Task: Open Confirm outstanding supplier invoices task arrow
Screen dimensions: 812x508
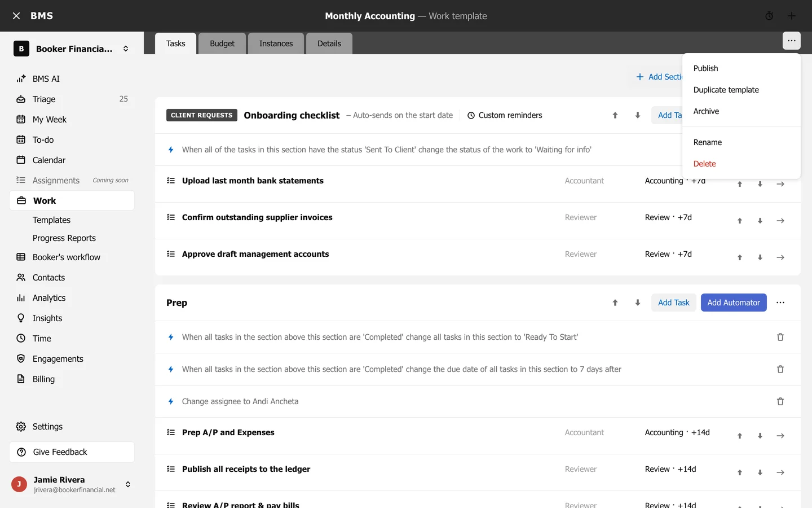Action: [x=780, y=221]
